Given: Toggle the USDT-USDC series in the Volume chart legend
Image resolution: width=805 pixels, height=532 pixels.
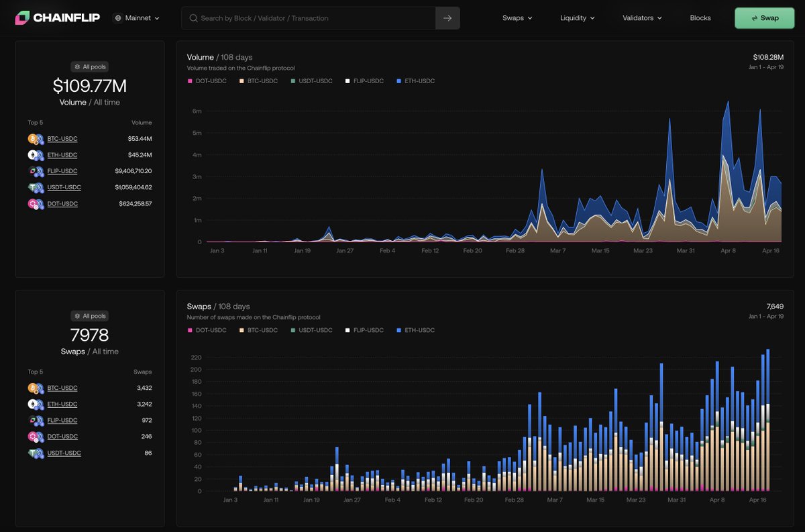Looking at the screenshot, I should pyautogui.click(x=311, y=81).
